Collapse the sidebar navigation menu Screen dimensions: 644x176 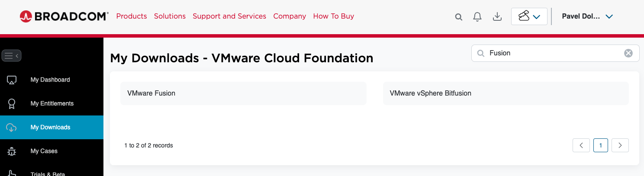click(12, 56)
